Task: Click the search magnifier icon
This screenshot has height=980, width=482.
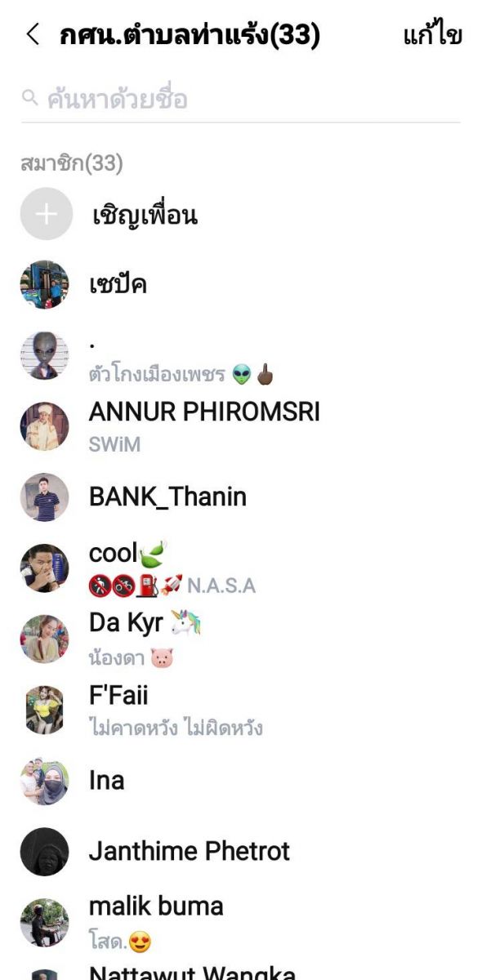Action: point(30,99)
